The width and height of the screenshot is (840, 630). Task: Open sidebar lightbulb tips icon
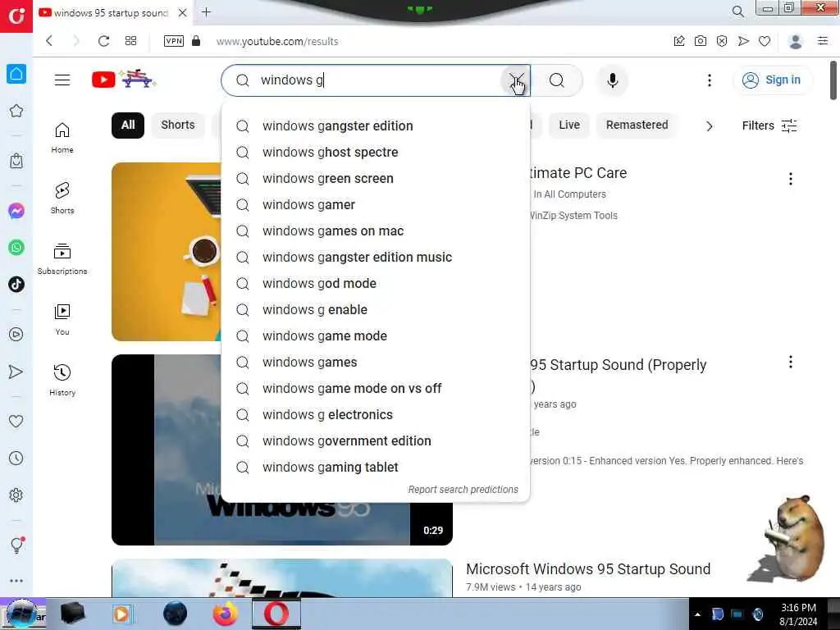(x=16, y=545)
